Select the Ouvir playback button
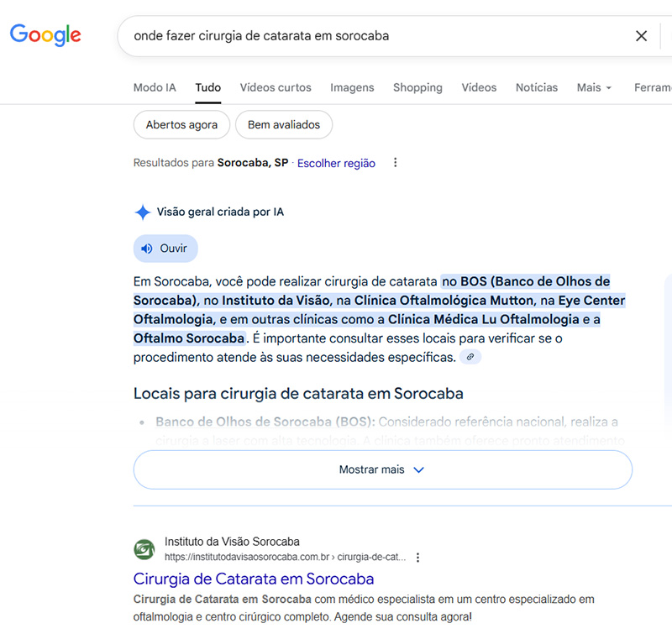Viewport: 672px width, 634px height. coord(165,248)
